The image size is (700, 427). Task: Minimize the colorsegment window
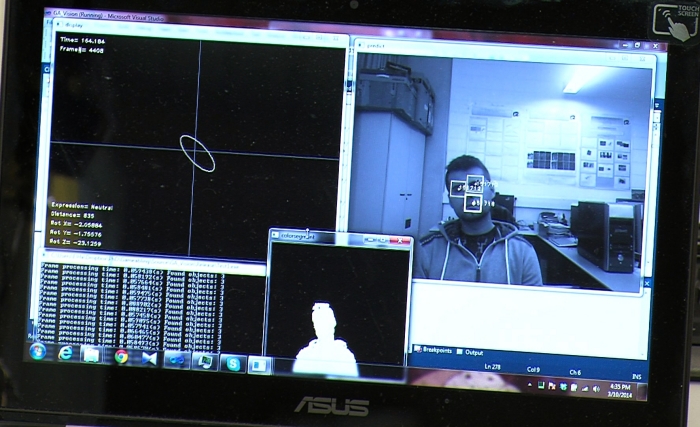(x=369, y=241)
